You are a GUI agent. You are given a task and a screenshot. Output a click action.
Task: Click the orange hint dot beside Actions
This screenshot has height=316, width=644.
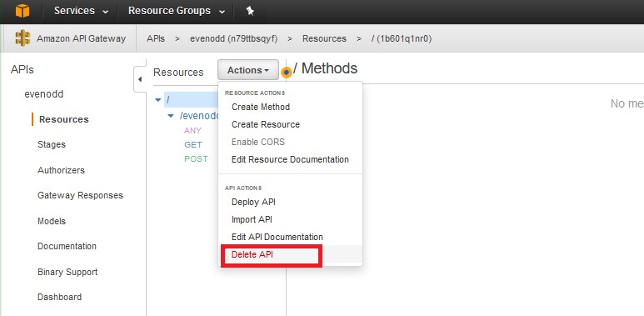(287, 73)
